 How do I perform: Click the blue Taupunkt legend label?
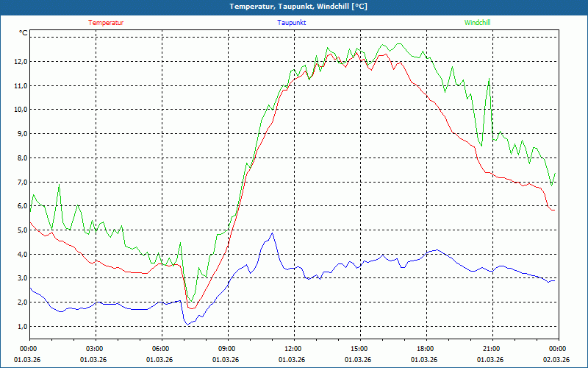pos(291,22)
